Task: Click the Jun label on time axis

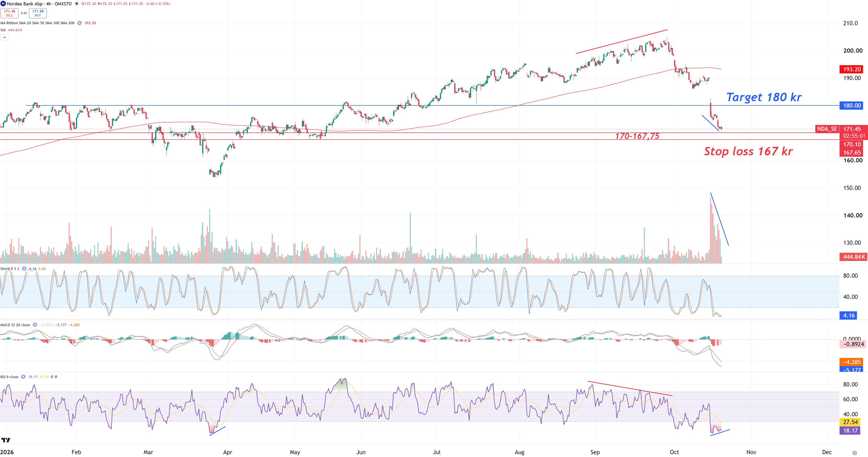Action: tap(361, 452)
